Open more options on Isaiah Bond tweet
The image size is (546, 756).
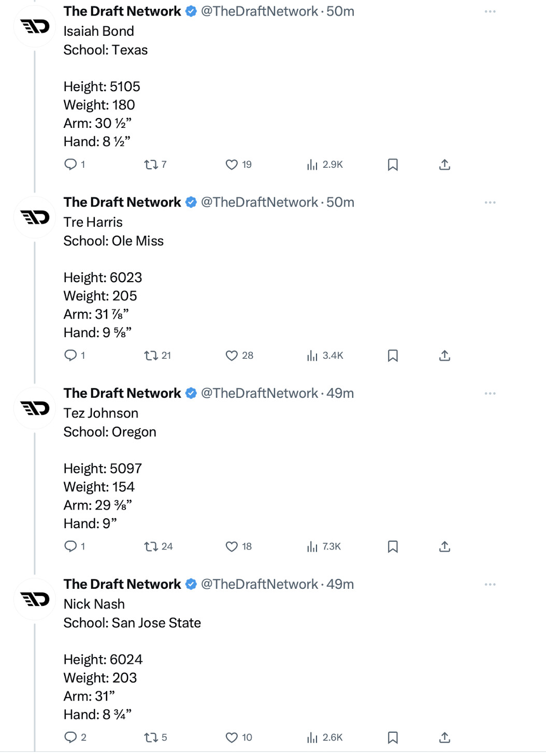pyautogui.click(x=490, y=11)
